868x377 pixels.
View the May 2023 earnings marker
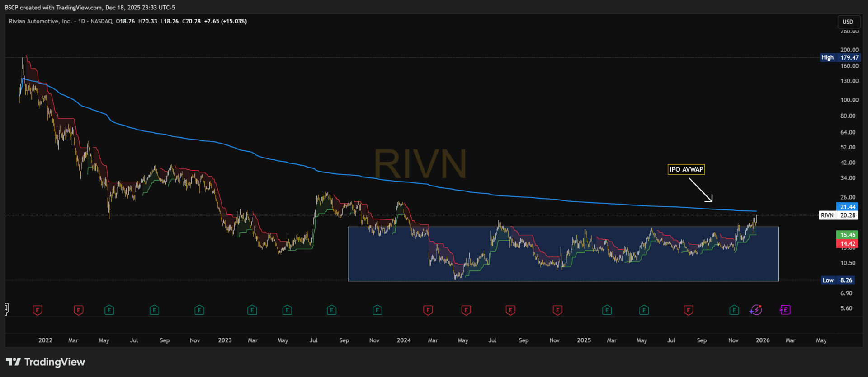point(287,310)
